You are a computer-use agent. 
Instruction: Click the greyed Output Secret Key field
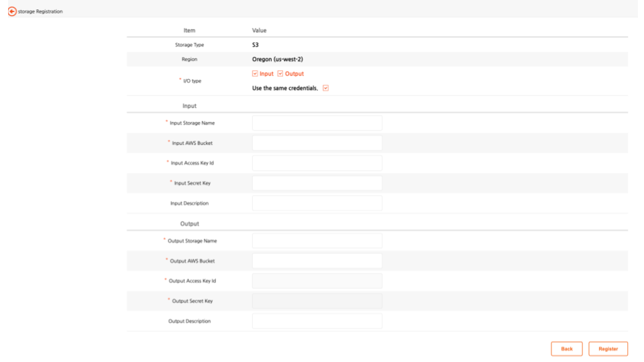317,301
